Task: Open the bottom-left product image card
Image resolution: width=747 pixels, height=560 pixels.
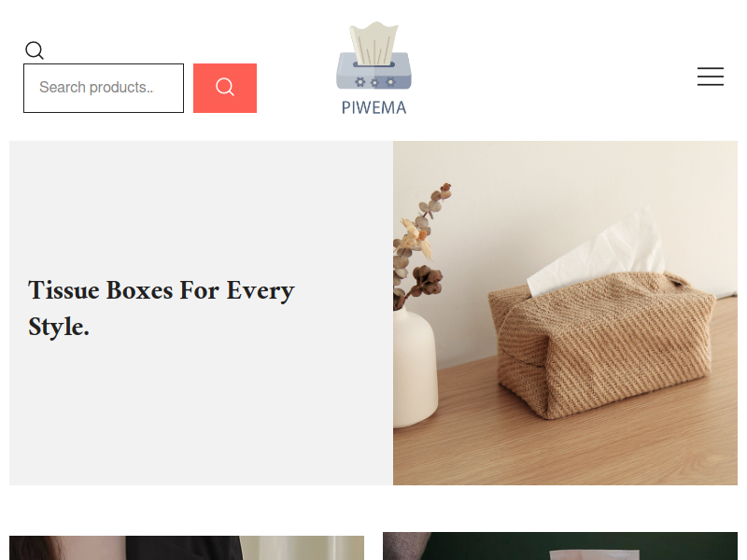Action: tap(187, 548)
